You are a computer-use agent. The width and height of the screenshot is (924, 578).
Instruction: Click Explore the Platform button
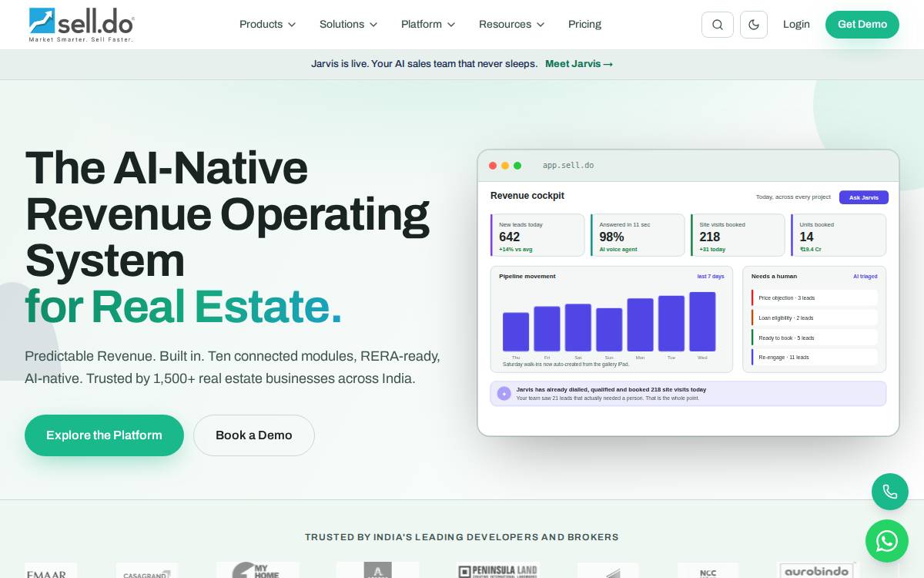(x=104, y=435)
